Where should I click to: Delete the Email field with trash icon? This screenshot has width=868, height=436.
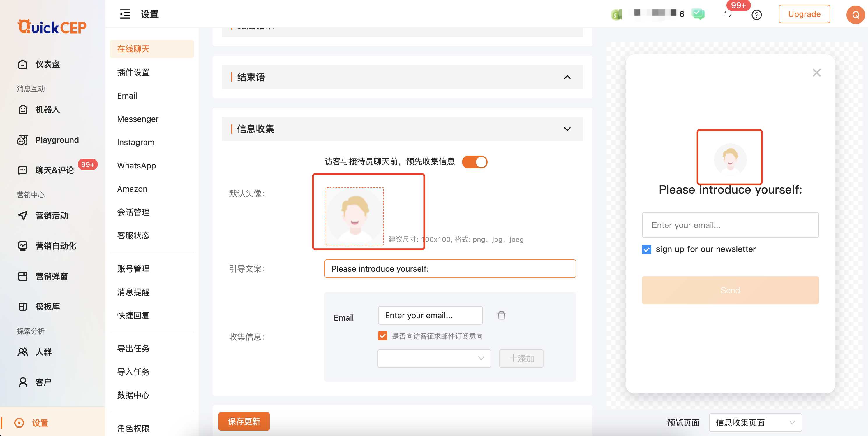point(501,315)
